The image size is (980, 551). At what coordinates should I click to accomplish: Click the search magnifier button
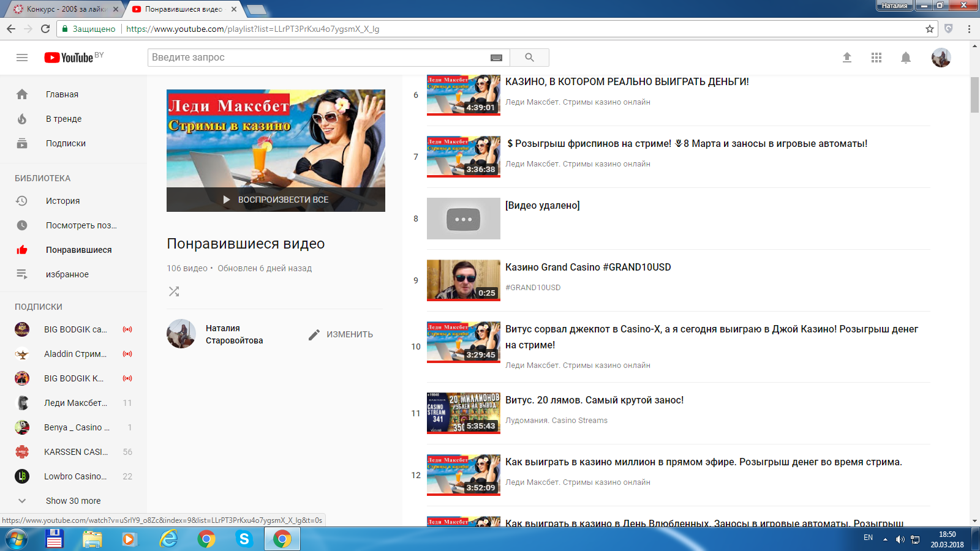tap(529, 58)
